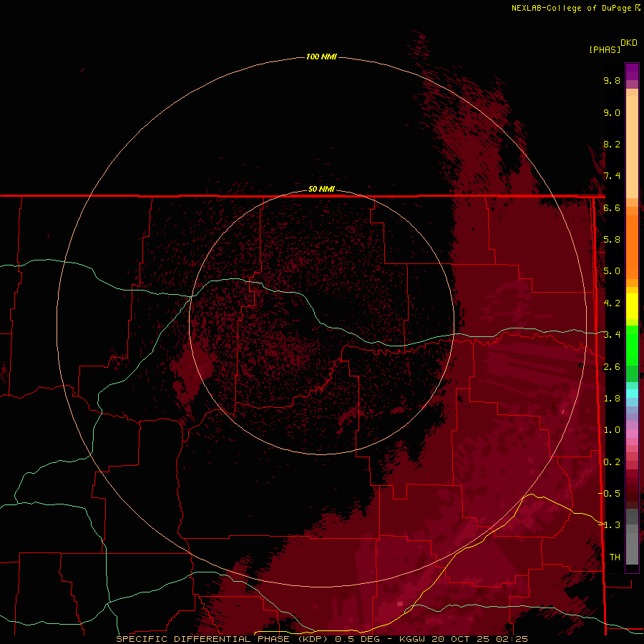Click the 2.6 scale value
This screenshot has height=644, width=644.
[x=612, y=367]
